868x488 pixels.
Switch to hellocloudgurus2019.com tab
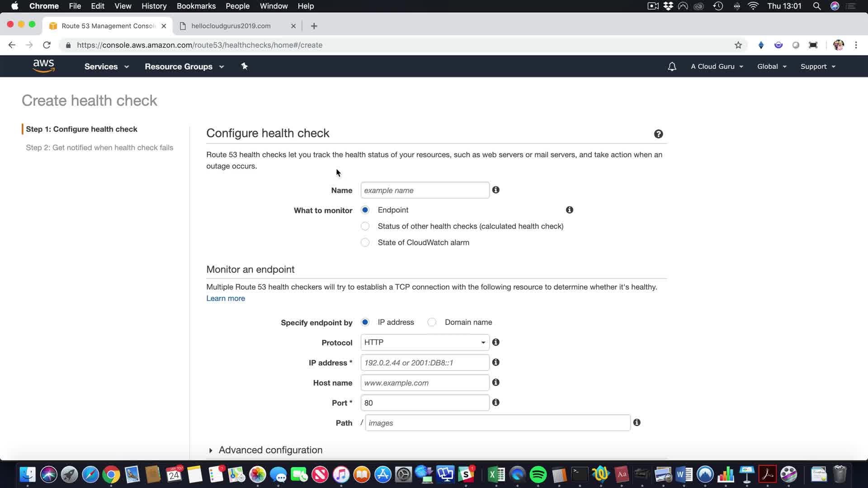point(231,26)
